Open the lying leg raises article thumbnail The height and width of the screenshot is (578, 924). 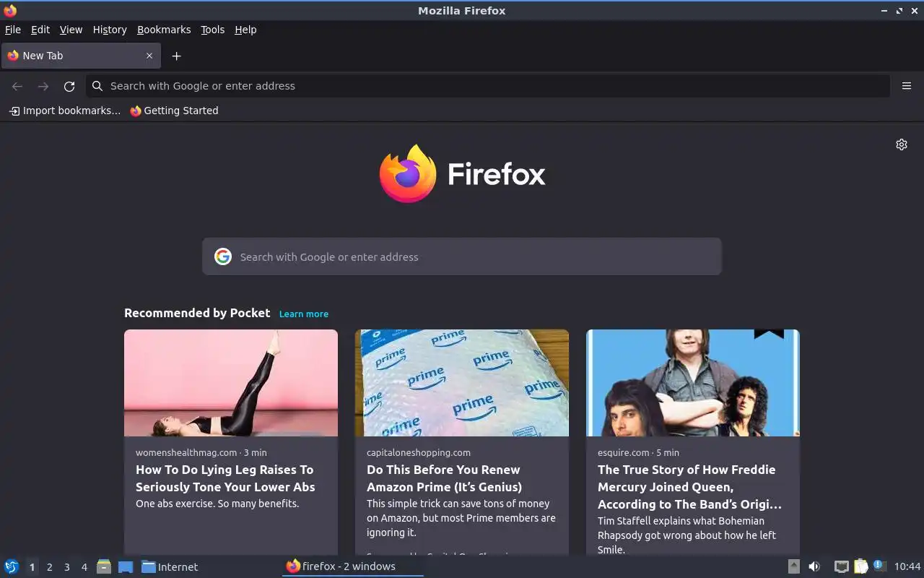point(231,383)
